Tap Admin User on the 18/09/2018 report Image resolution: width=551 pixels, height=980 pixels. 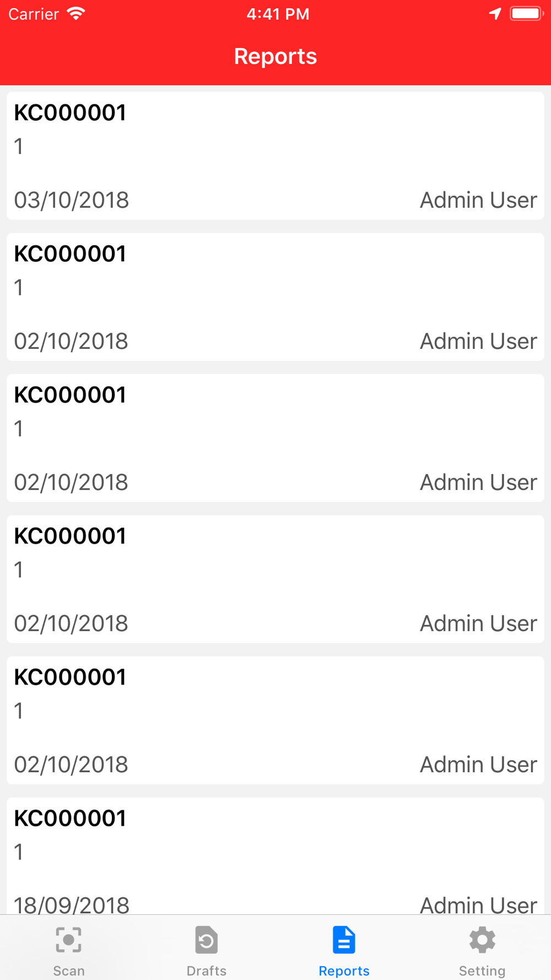(x=478, y=905)
